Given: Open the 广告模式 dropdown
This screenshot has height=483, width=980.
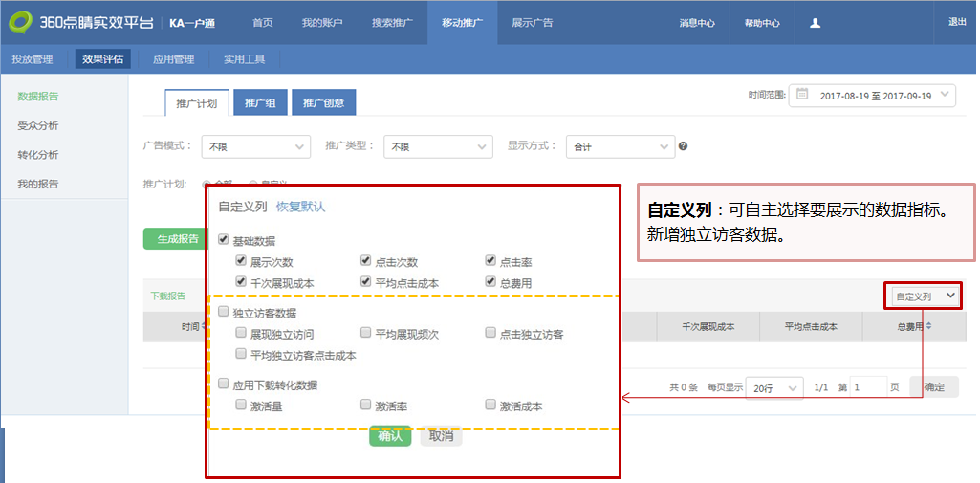Looking at the screenshot, I should (x=255, y=146).
